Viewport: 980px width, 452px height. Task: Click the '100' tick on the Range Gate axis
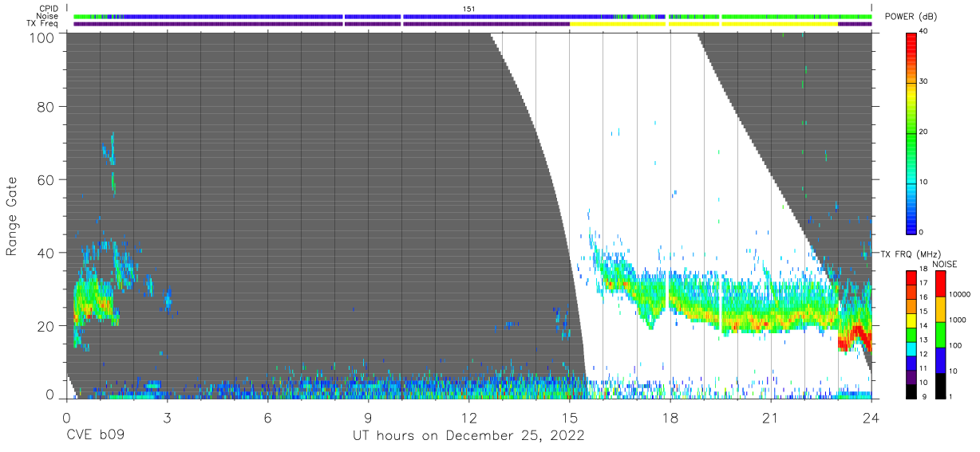pyautogui.click(x=41, y=37)
